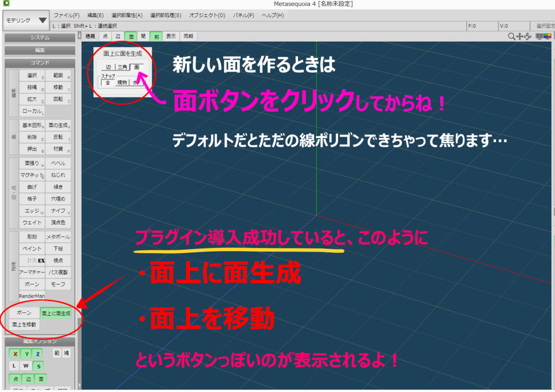Select the 面張り command
The height and width of the screenshot is (392, 555).
32,164
